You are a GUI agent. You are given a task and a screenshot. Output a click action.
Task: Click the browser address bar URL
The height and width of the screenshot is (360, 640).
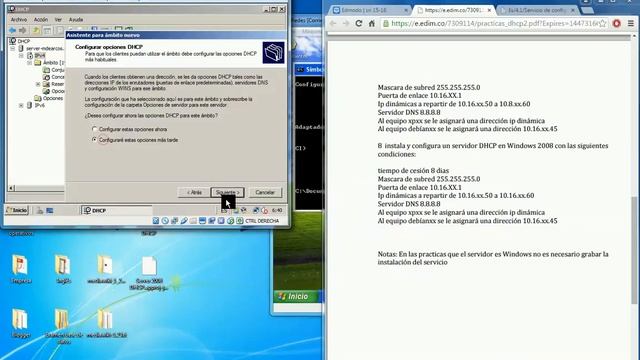tap(495, 24)
